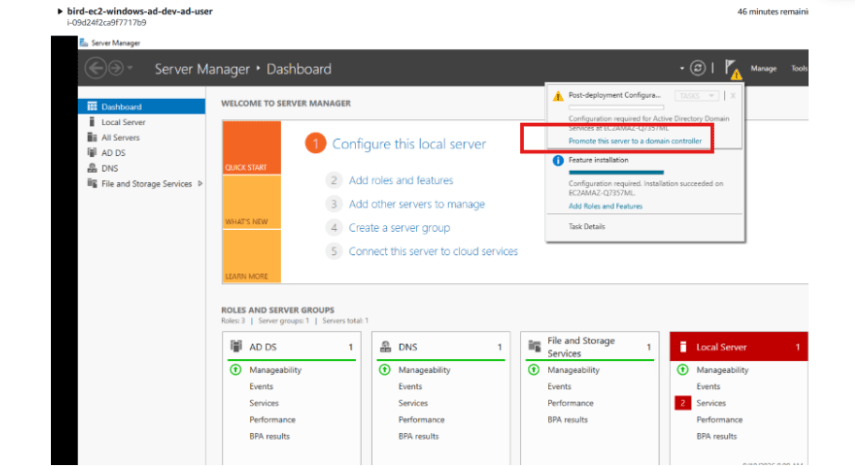The image size is (855, 466).
Task: Select Dashboard in the sidebar
Action: pos(142,106)
